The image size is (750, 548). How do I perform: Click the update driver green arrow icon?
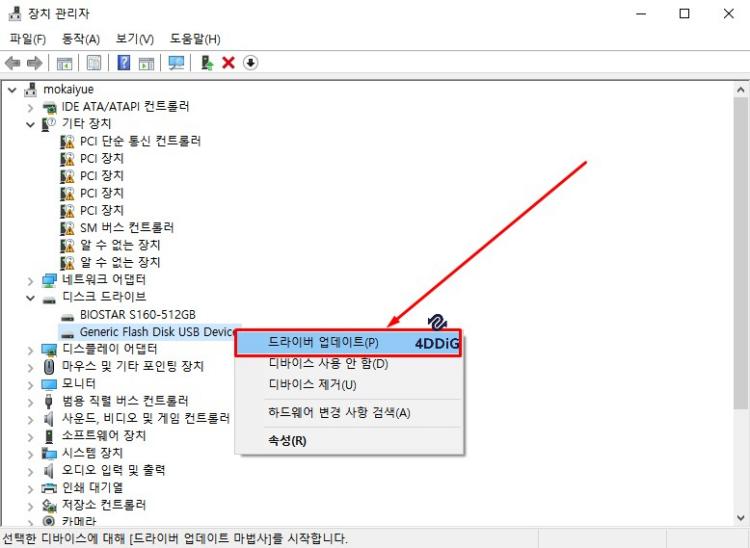pyautogui.click(x=207, y=63)
